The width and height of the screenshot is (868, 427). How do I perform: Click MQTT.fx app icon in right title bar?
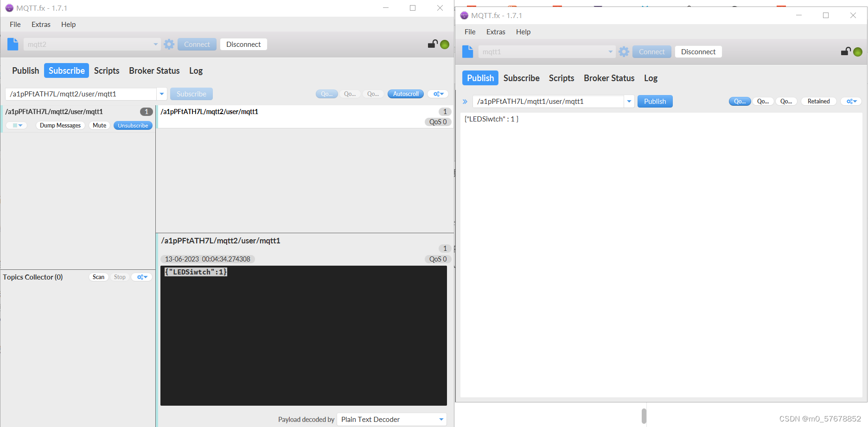(464, 15)
